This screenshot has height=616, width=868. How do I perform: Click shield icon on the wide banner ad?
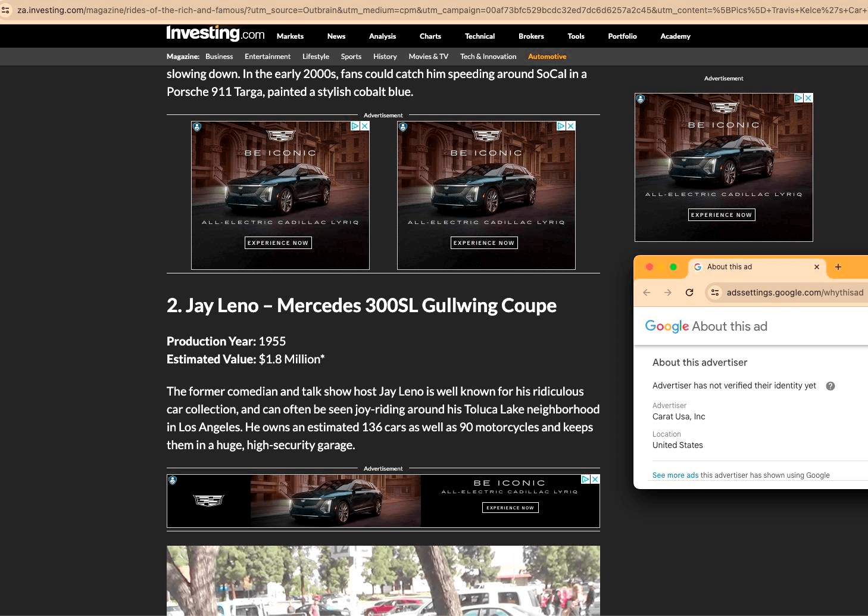tap(173, 480)
